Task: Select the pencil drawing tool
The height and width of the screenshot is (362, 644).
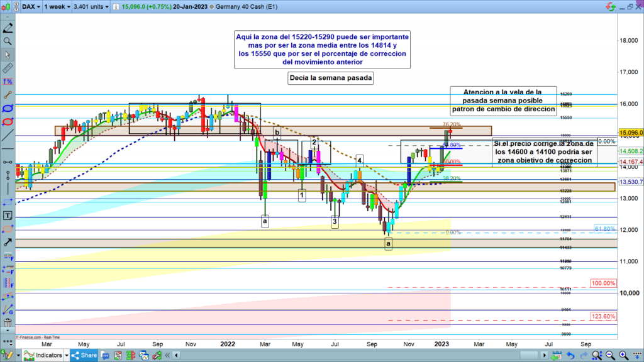Action: pyautogui.click(x=8, y=30)
